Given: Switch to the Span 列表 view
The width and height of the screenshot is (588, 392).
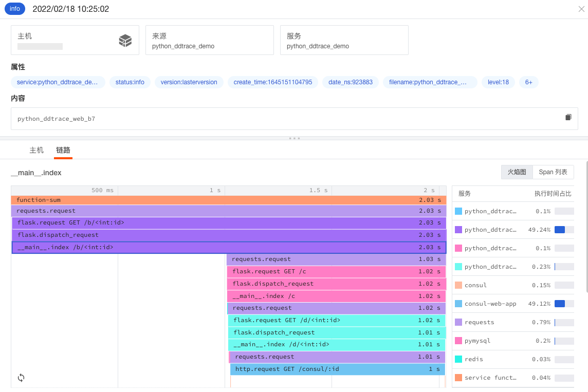Looking at the screenshot, I should pos(553,172).
